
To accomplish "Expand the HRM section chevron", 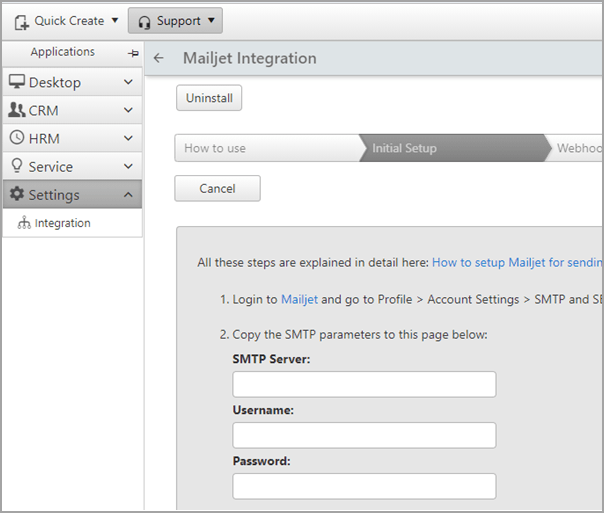I will tap(128, 138).
